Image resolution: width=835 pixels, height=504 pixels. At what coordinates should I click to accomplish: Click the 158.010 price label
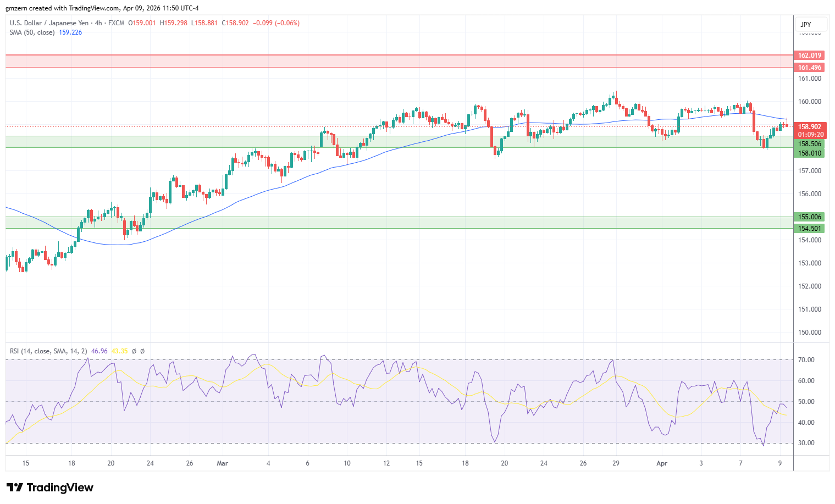810,153
